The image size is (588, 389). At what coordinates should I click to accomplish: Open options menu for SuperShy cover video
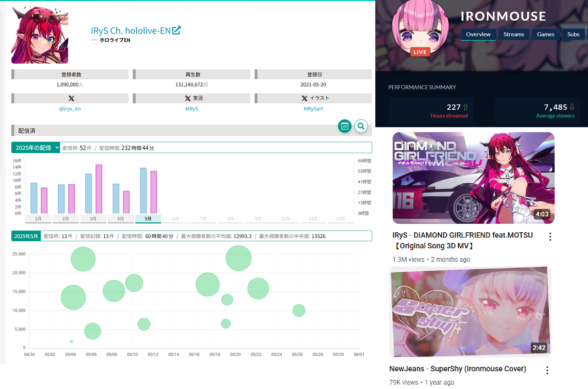tap(547, 370)
